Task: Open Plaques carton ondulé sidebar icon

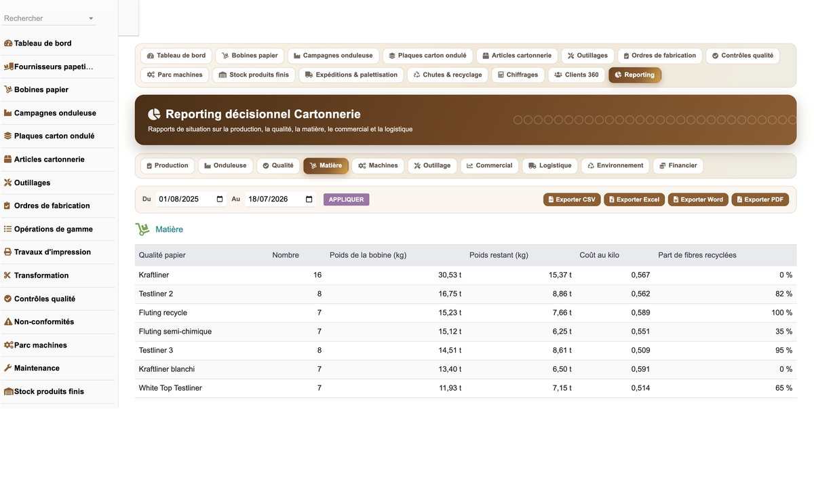Action: tap(8, 136)
